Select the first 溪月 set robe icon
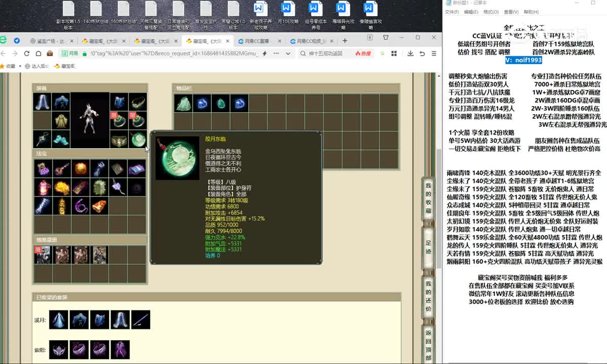The image size is (607, 364). tap(59, 320)
